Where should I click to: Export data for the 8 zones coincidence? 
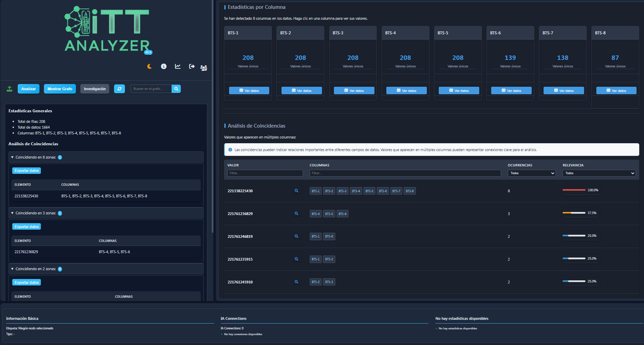click(27, 170)
